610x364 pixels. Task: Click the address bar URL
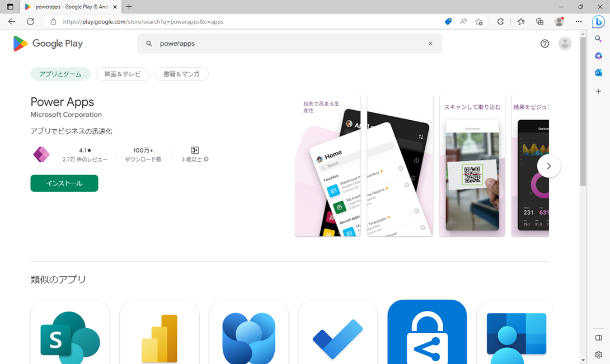[x=143, y=22]
